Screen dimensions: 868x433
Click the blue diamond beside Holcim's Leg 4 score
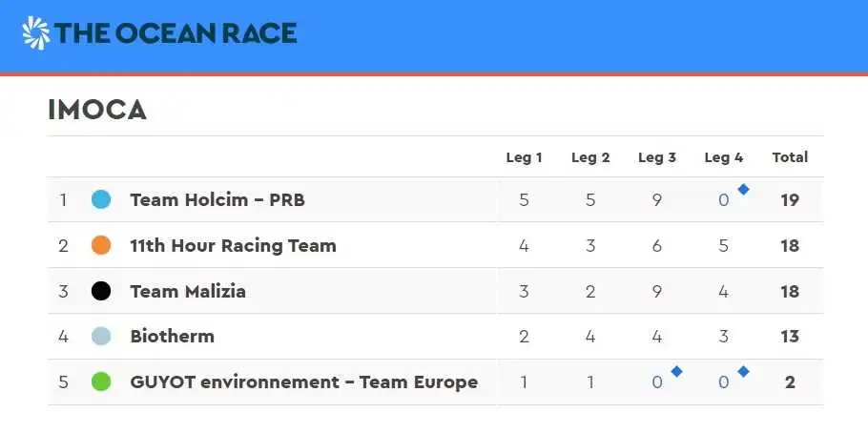[743, 190]
